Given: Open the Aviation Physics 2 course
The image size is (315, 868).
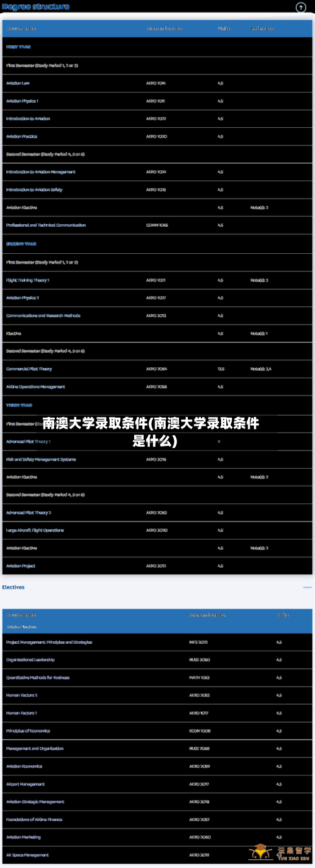Looking at the screenshot, I should 23,297.
